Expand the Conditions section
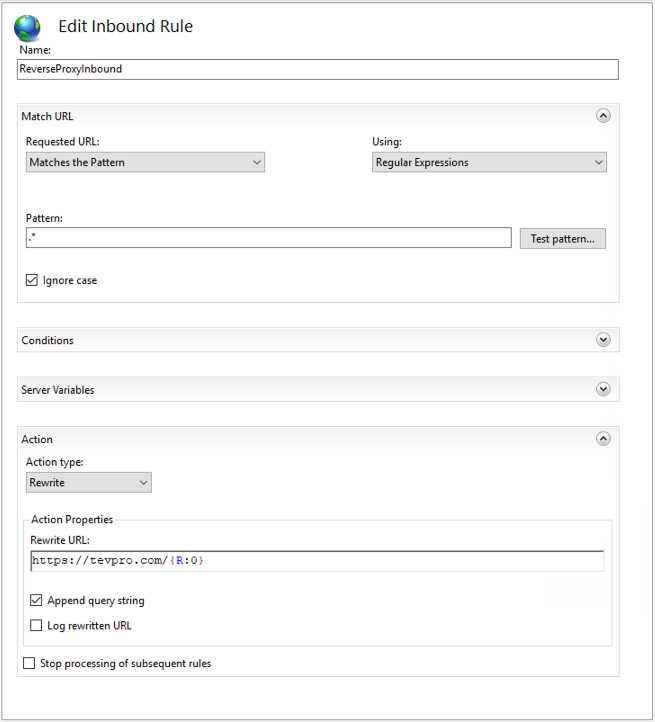The width and height of the screenshot is (655, 722). click(603, 340)
